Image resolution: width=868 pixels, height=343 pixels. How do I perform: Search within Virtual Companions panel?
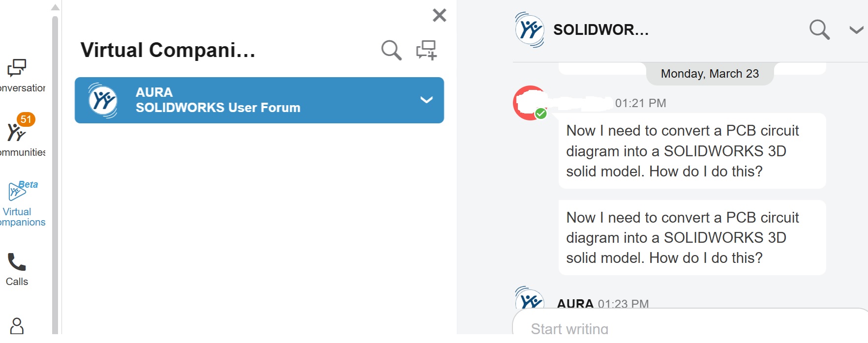[391, 50]
